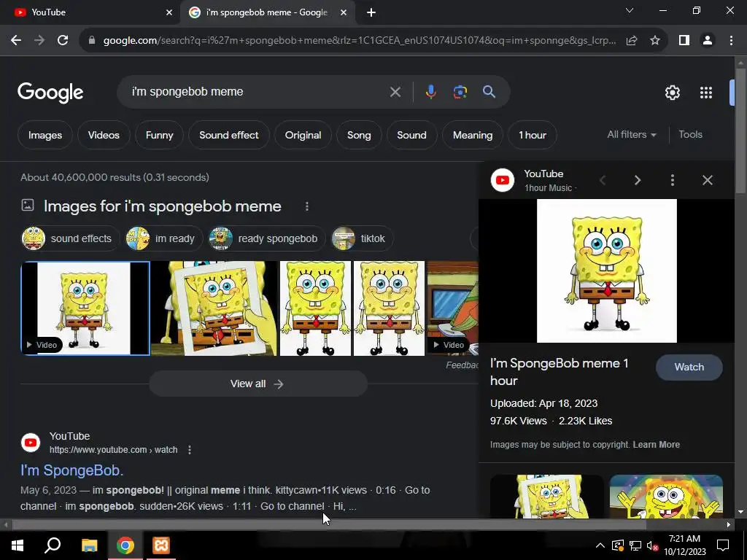Expand All filters dropdown
This screenshot has height=560, width=747.
click(632, 135)
